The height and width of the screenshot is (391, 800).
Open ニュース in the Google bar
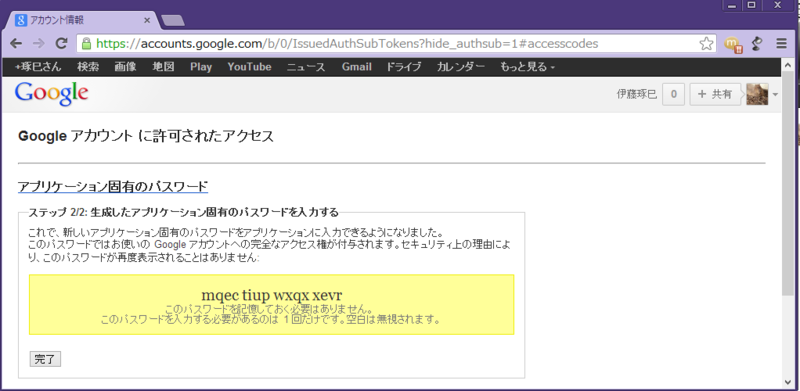tap(306, 67)
